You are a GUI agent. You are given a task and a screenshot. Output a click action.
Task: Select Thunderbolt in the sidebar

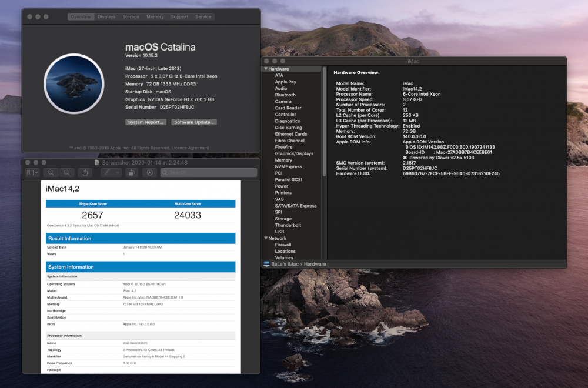288,225
